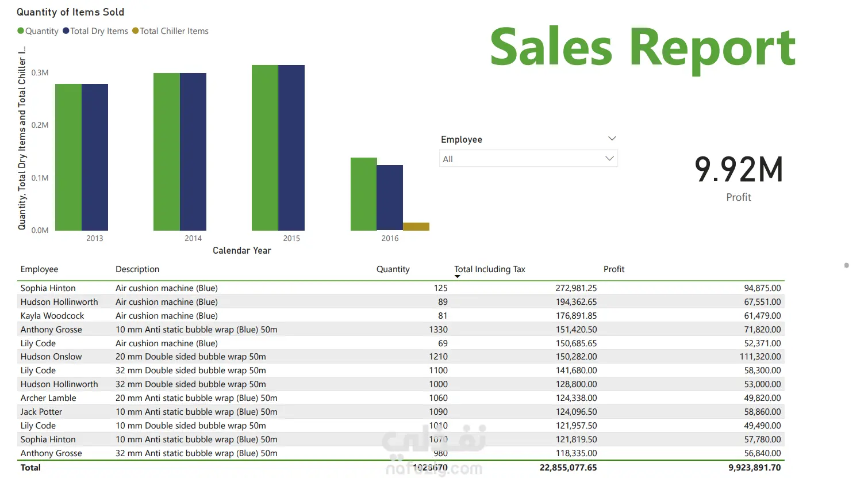
Task: Select the blue 2014 Total Dry Items bar
Action: pos(192,150)
